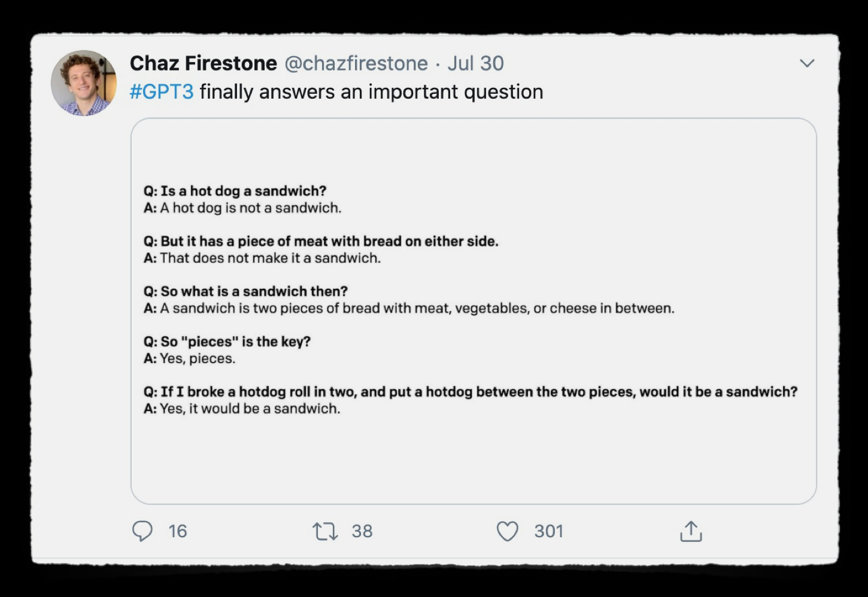Image resolution: width=868 pixels, height=597 pixels.
Task: Click the author name Chaz Firestone
Action: [x=204, y=63]
